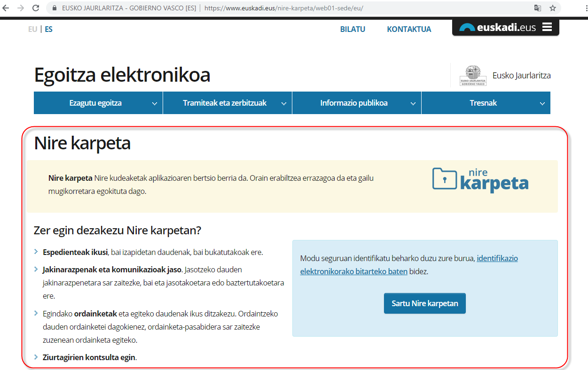Bookmark page with the star icon
The width and height of the screenshot is (588, 370).
pyautogui.click(x=553, y=8)
